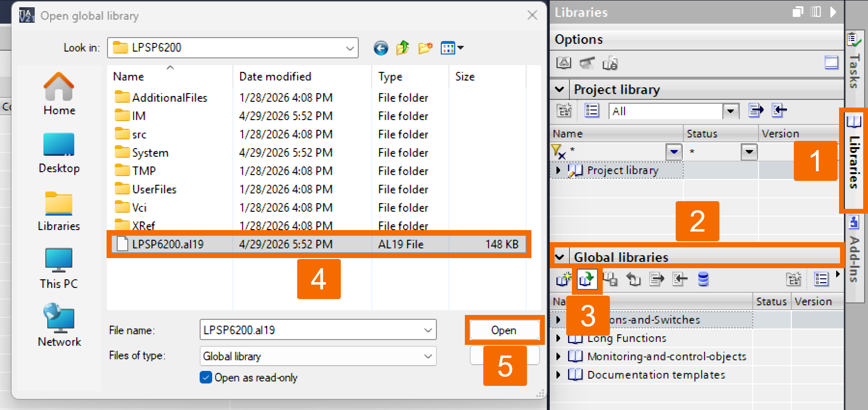
Task: Expand the Long Functions library node
Action: tap(558, 338)
